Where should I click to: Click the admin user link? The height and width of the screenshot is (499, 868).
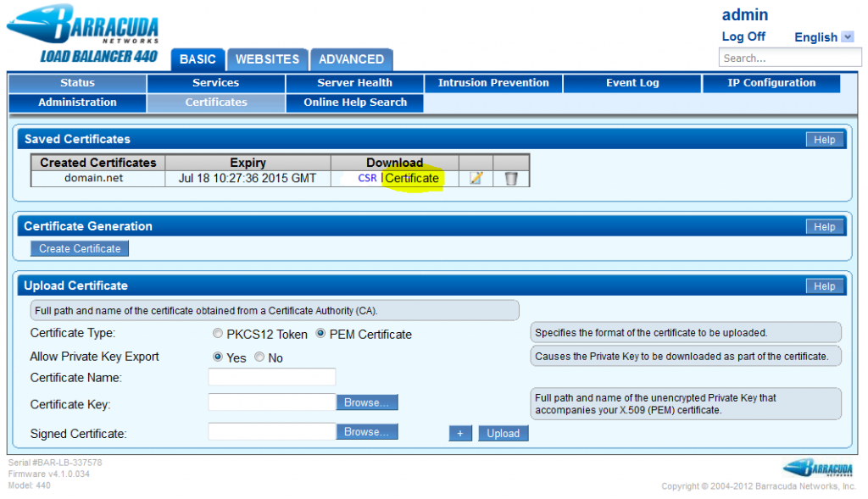(745, 15)
